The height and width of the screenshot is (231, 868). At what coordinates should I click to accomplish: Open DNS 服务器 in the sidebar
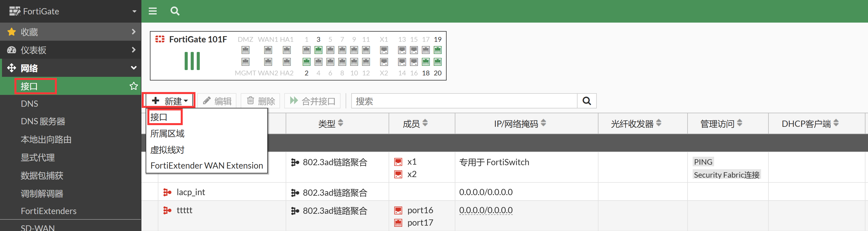[x=43, y=121]
